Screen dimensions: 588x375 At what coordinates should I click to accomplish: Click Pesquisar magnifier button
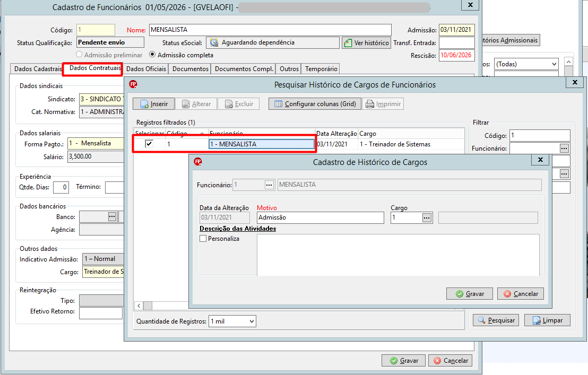point(496,320)
